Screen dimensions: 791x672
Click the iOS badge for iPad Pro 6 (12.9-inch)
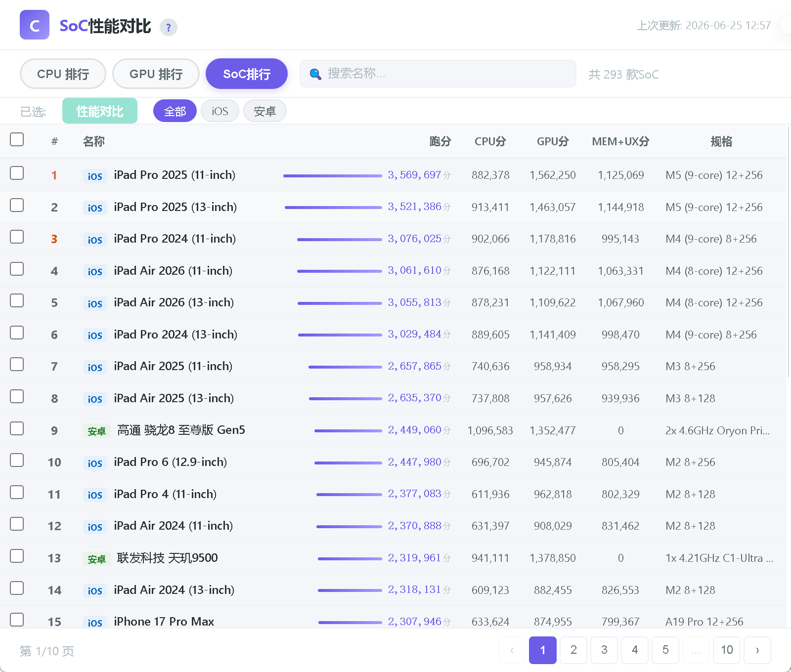pos(95,463)
